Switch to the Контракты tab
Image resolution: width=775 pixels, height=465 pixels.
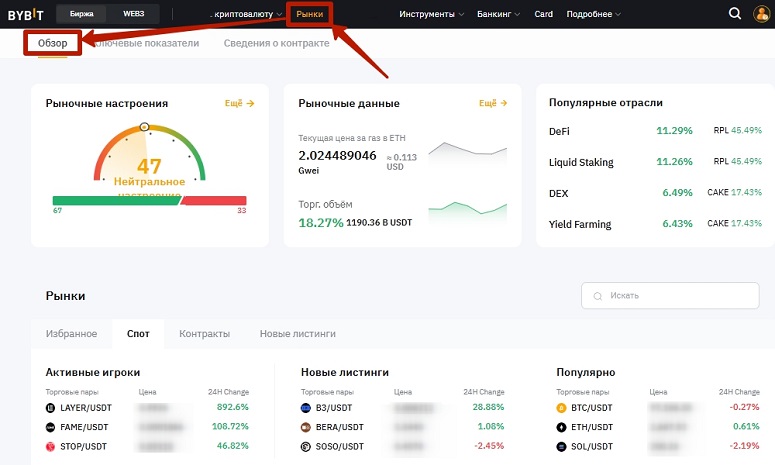[x=204, y=333]
